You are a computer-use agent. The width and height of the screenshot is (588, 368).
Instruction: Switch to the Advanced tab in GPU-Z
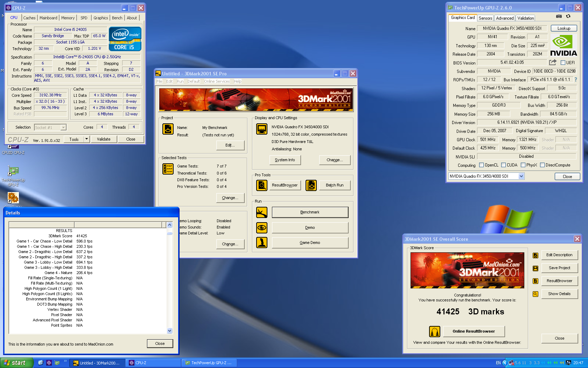pos(505,18)
